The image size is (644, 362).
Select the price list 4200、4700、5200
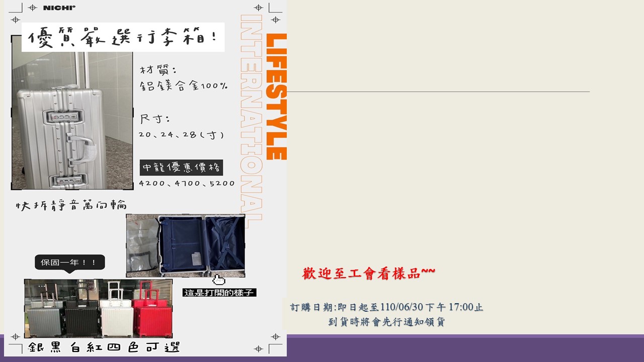point(187,184)
